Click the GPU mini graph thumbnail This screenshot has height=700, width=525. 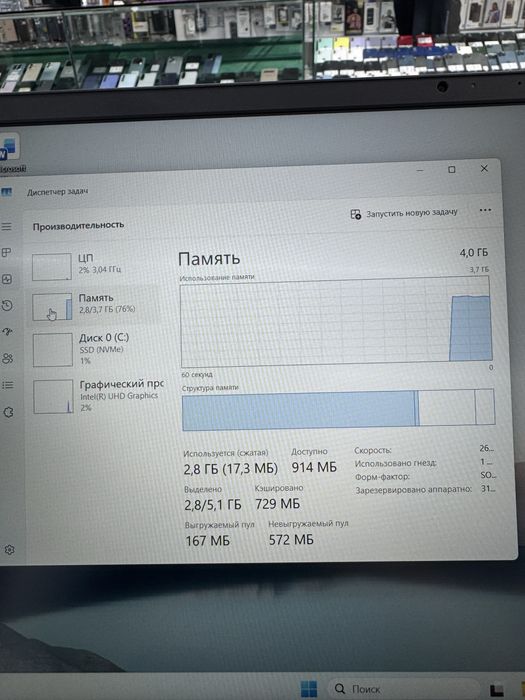[53, 396]
